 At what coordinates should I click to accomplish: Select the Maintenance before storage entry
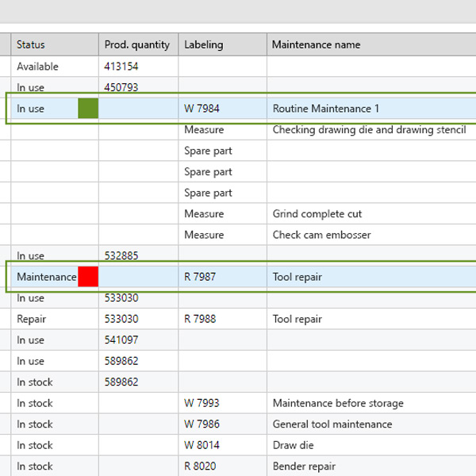tap(337, 404)
